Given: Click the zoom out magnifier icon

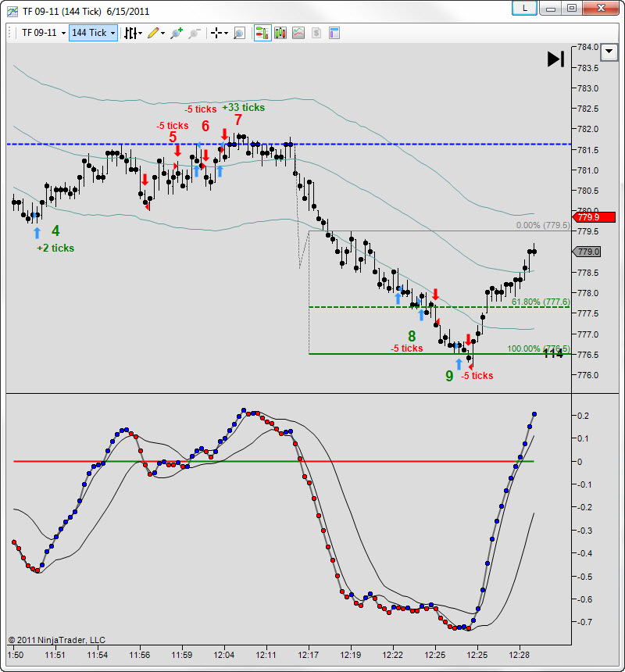Looking at the screenshot, I should point(195,33).
